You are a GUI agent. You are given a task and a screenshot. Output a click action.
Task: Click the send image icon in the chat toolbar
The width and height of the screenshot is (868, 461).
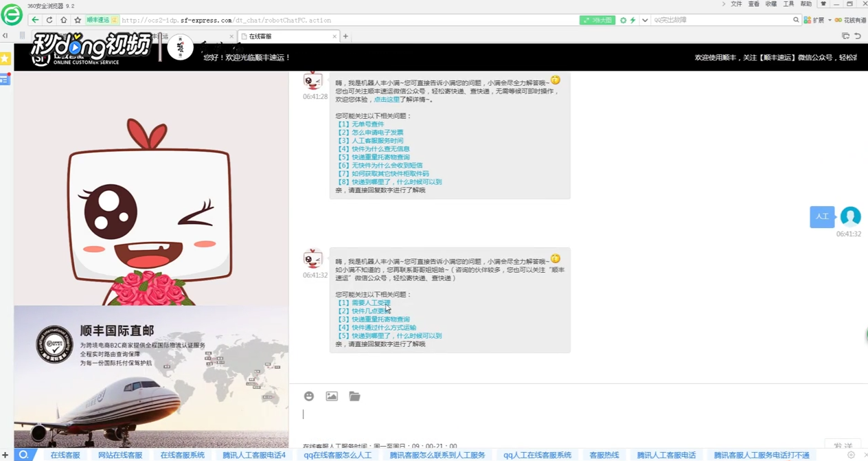(x=332, y=396)
